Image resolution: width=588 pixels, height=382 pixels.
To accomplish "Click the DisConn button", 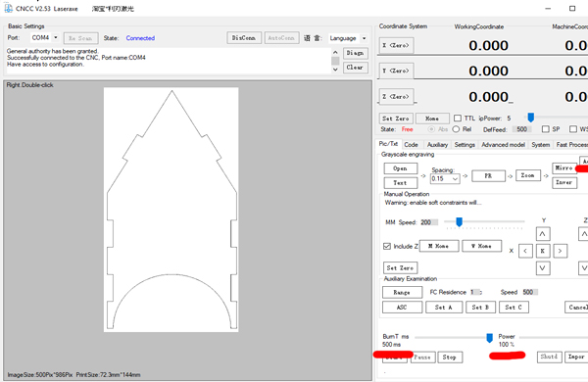I will click(244, 38).
